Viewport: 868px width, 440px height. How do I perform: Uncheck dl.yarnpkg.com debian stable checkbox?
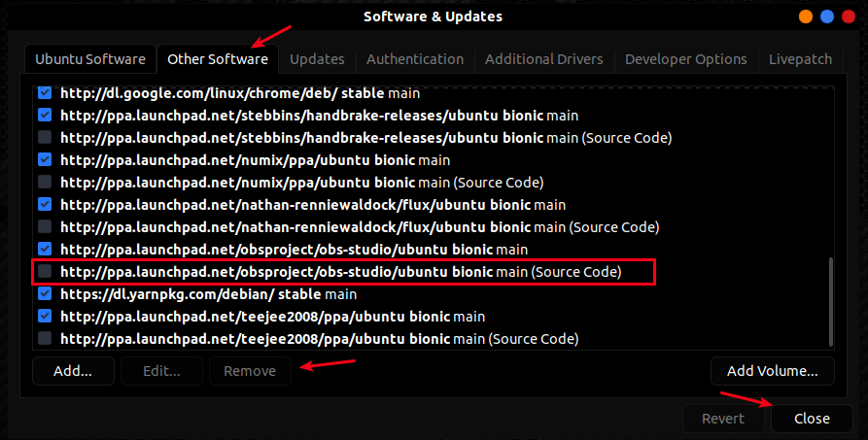pos(45,294)
